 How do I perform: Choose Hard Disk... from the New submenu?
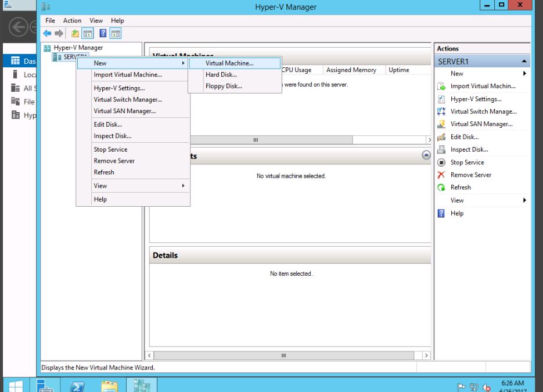click(x=235, y=74)
